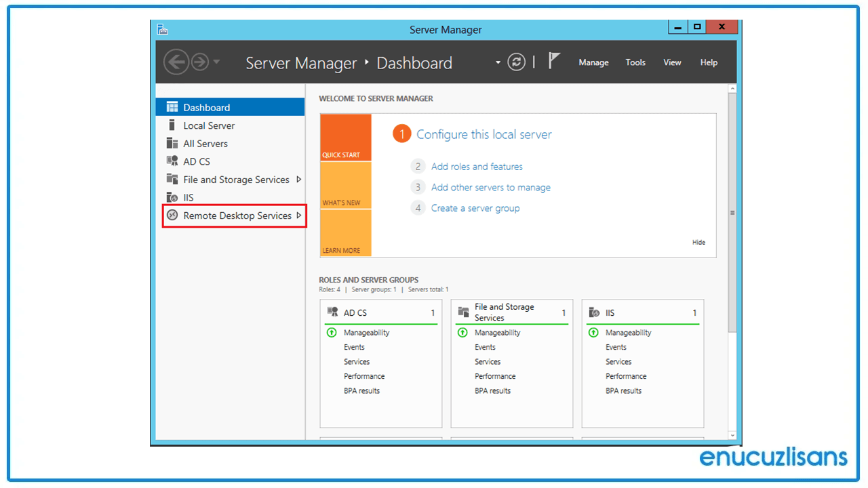Screen dimensions: 868x488
Task: Click the IIS sidebar icon
Action: 172,197
